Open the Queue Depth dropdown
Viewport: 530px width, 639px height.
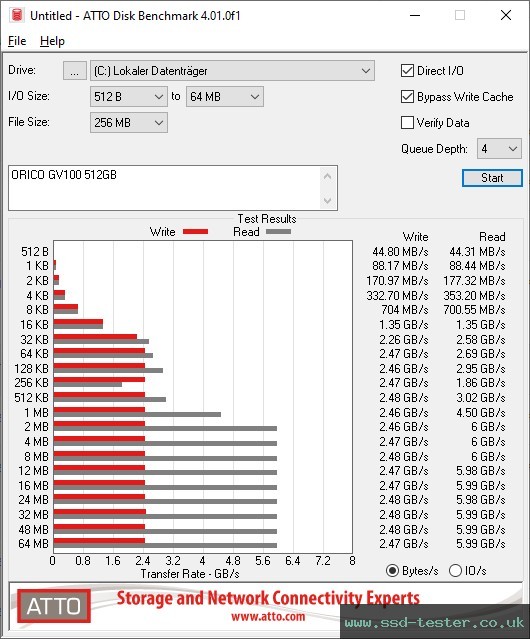pyautogui.click(x=499, y=149)
